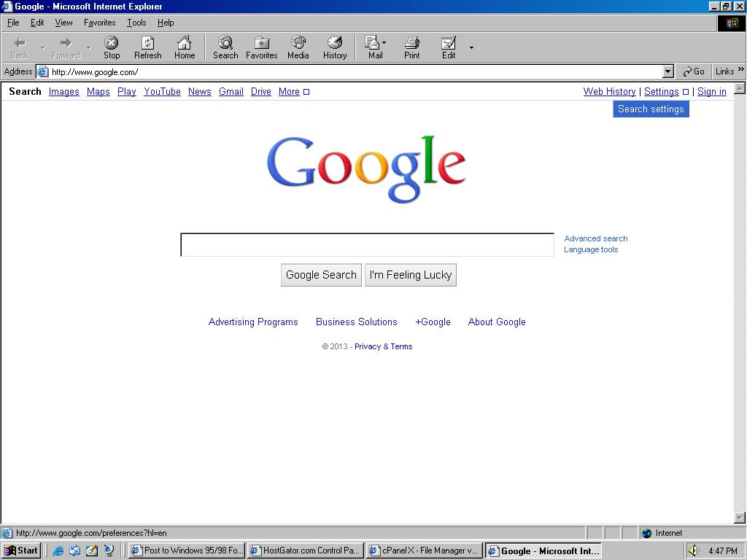Open the View menu
The image size is (747, 560).
pyautogui.click(x=64, y=23)
